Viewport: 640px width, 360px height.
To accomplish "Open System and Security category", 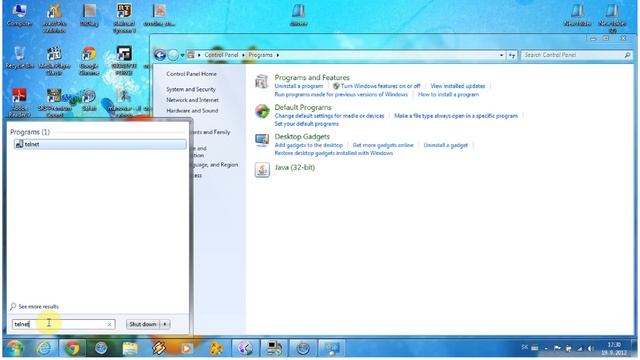I will (191, 89).
